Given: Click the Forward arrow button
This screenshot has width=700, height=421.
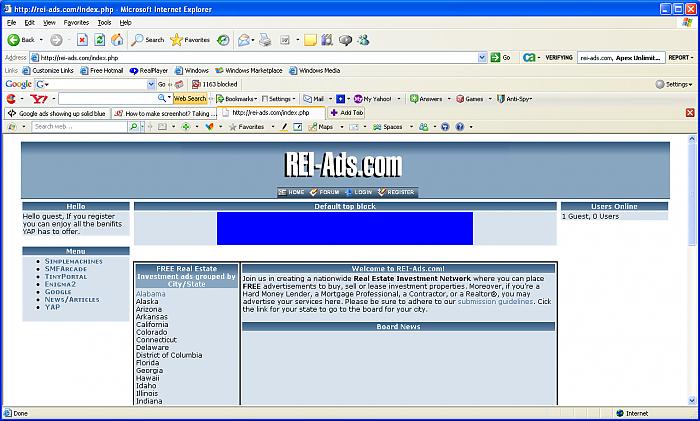Looking at the screenshot, I should (x=56, y=40).
